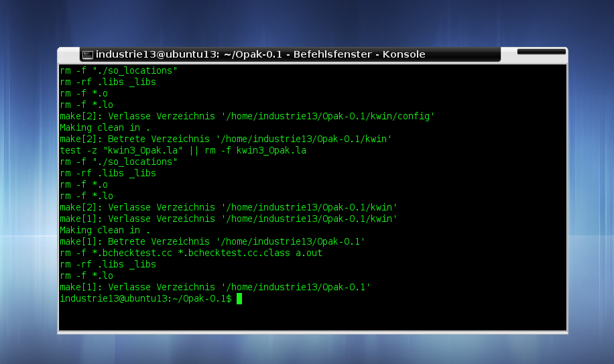Click the line ending with kwin/config'
614x364 pixels.
[x=247, y=116]
